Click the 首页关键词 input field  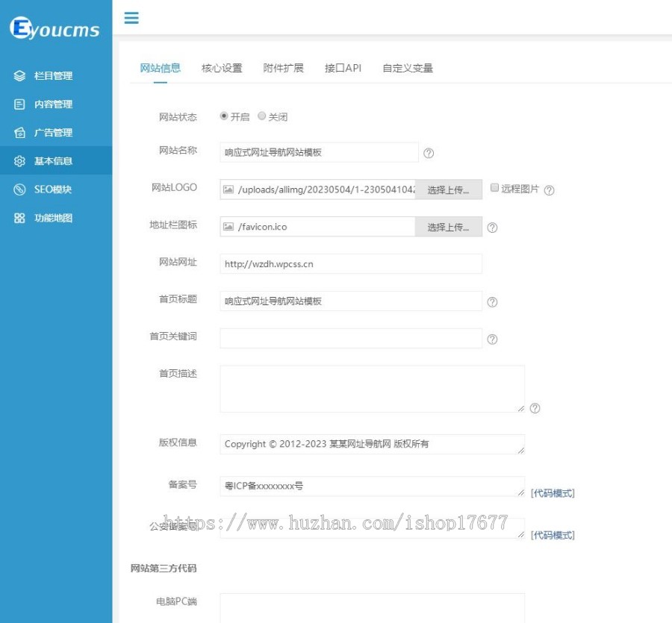(x=351, y=338)
